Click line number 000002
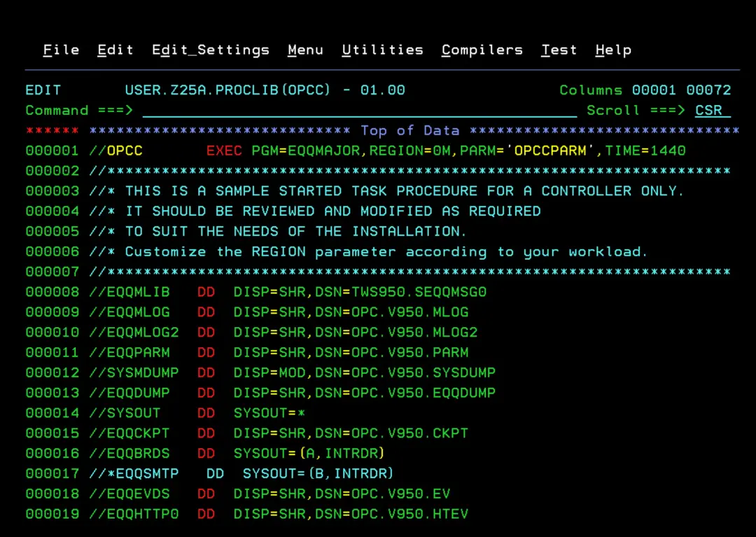This screenshot has height=537, width=756. click(52, 171)
